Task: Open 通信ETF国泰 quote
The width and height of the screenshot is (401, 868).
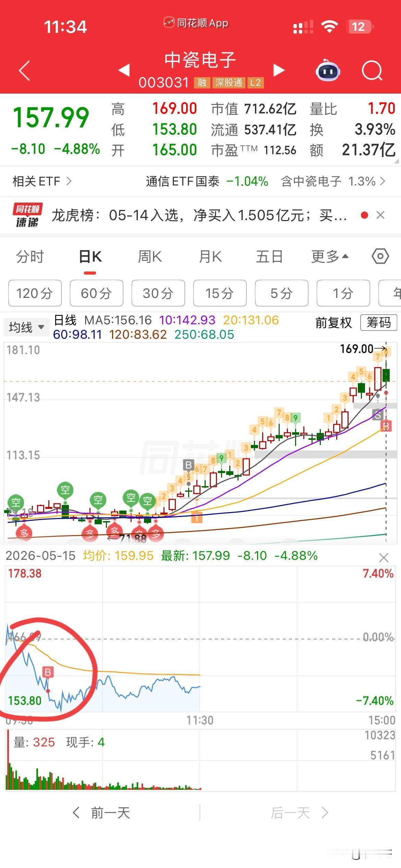Action: point(207,181)
